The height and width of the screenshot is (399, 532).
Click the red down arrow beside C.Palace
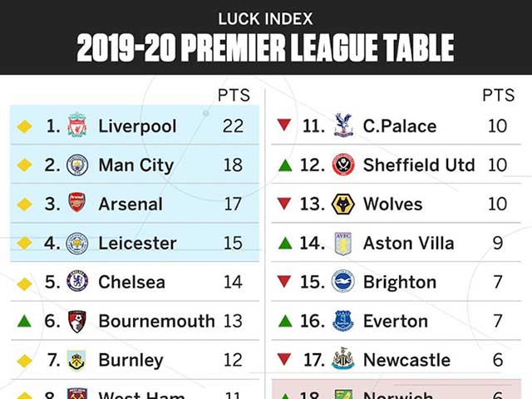[x=284, y=126]
